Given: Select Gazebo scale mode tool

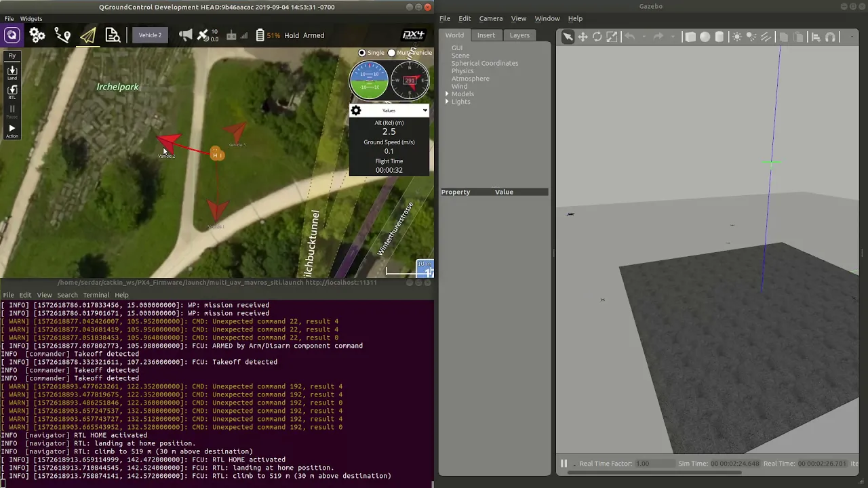Looking at the screenshot, I should (612, 37).
